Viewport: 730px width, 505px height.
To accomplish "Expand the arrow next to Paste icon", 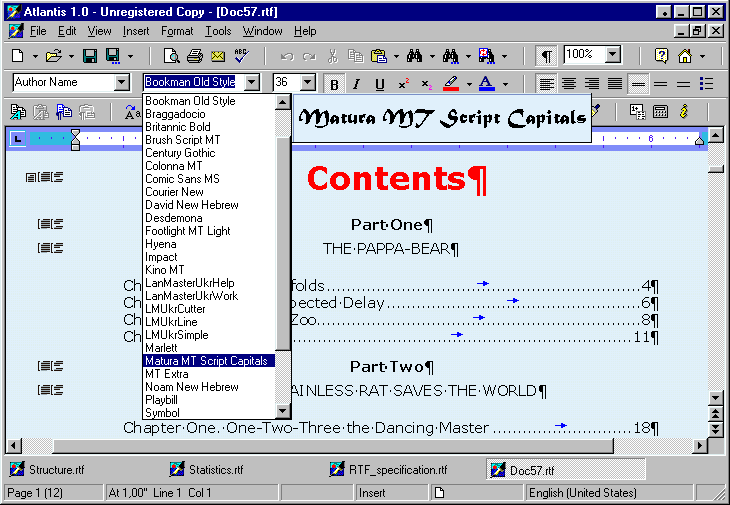I will coord(396,56).
